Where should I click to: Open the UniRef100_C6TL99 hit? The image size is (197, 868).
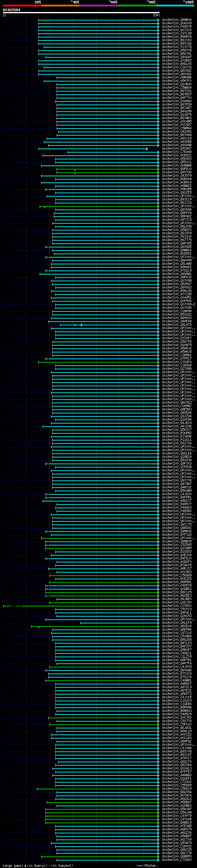[177, 33]
